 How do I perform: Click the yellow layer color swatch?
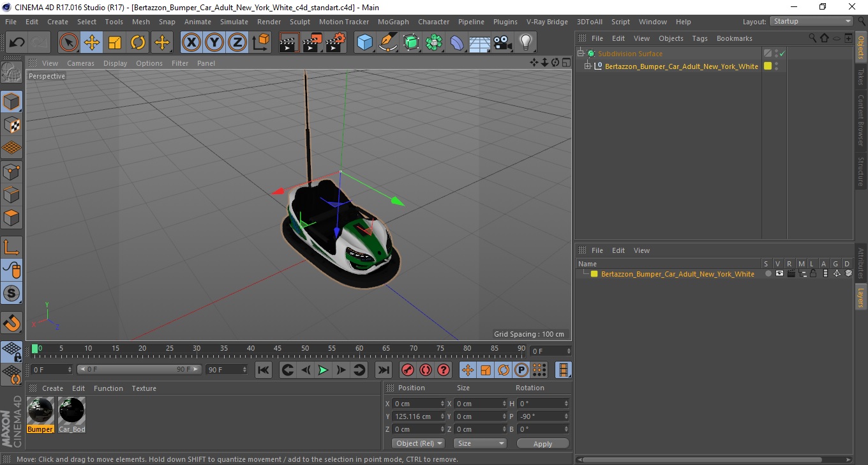point(594,274)
